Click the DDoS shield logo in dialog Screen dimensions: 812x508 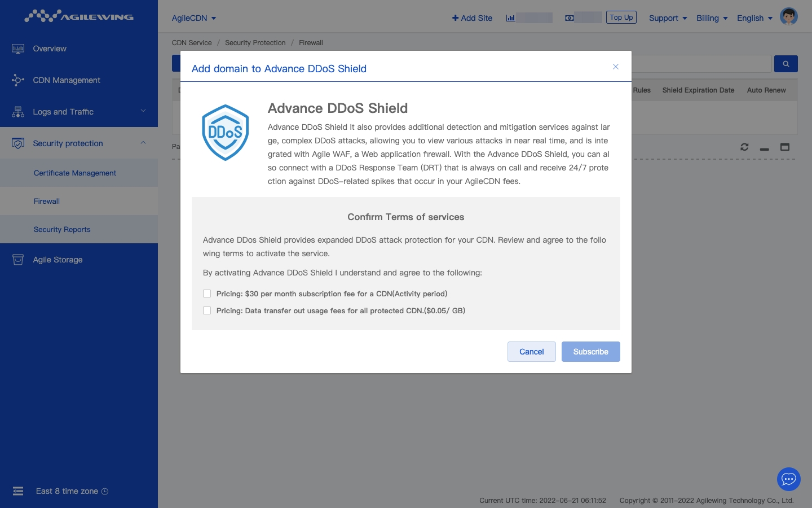226,133
